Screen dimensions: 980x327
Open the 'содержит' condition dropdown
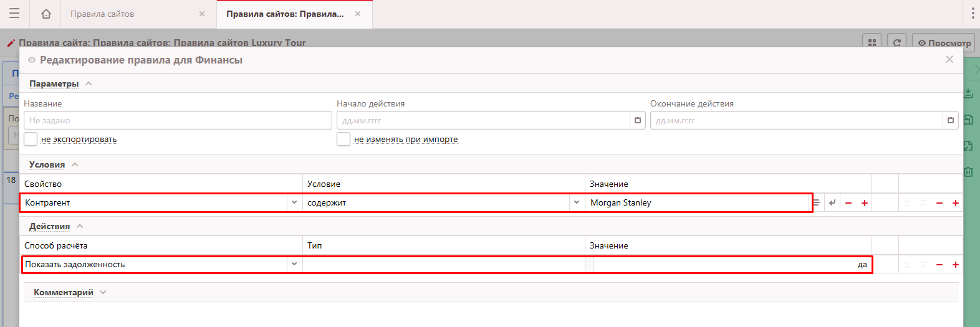click(576, 202)
